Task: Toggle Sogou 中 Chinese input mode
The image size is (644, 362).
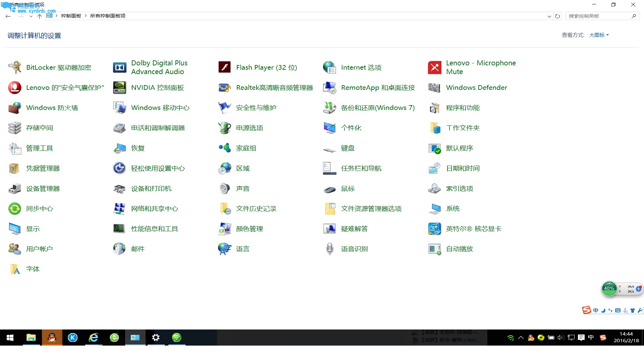Action: tap(596, 310)
